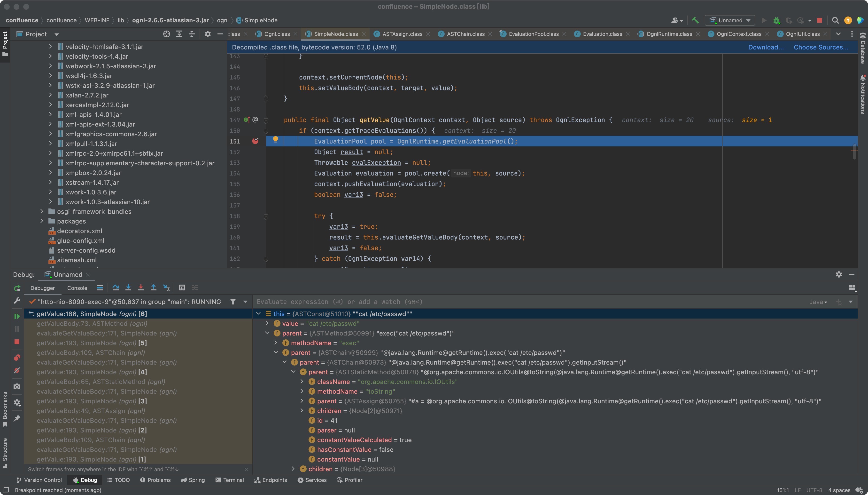868x495 pixels.
Task: Close the SimpleNode.class tab
Action: (x=364, y=34)
